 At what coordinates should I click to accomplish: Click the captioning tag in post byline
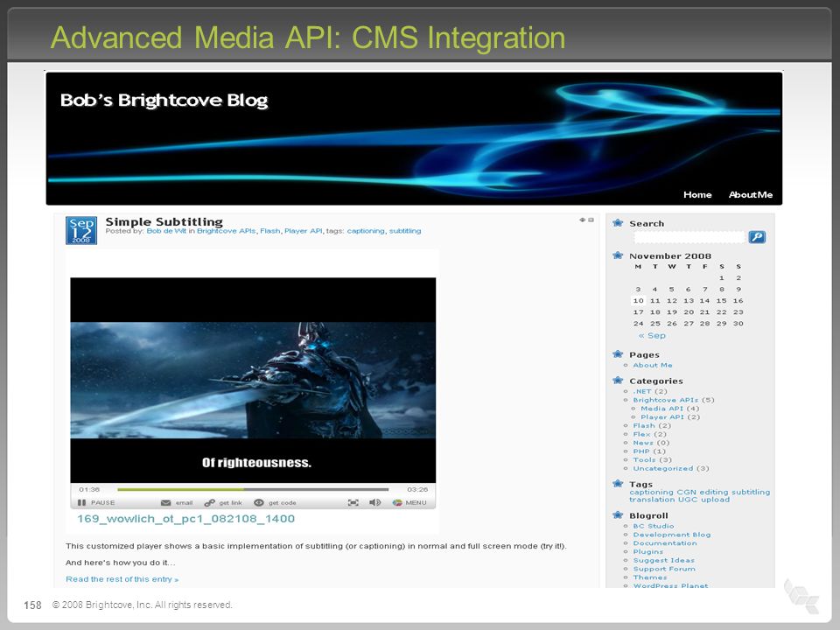click(x=366, y=231)
